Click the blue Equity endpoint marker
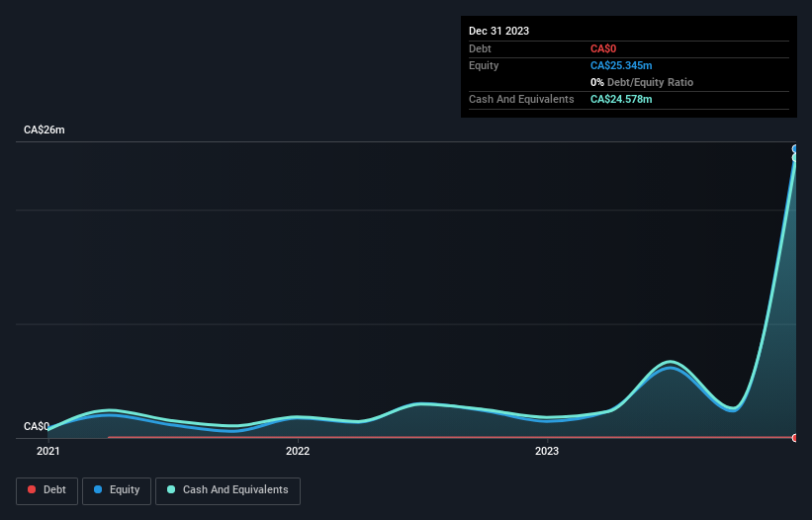 (795, 149)
